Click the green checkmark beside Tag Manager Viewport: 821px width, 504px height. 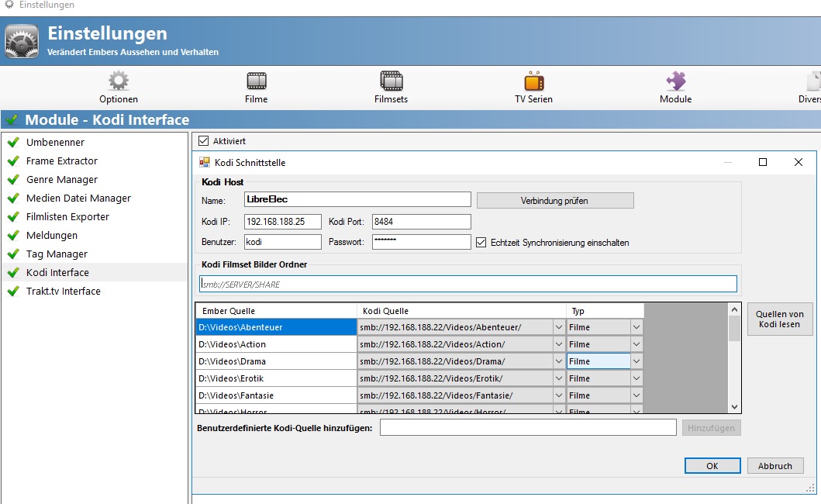pyautogui.click(x=14, y=254)
